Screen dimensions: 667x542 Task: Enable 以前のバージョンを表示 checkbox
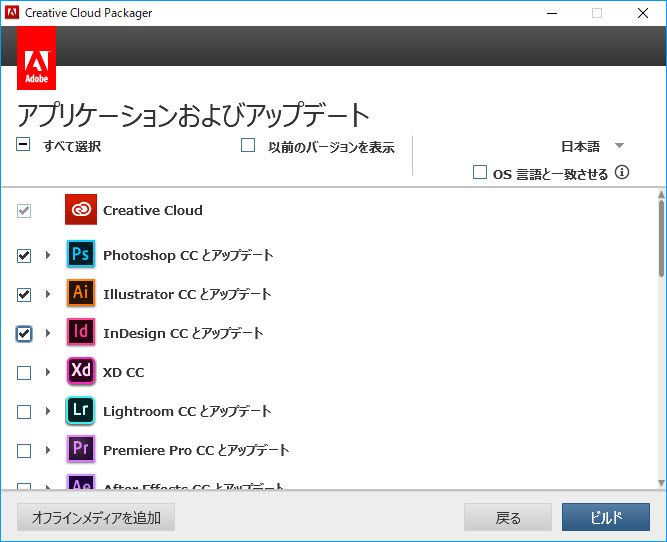click(x=248, y=145)
